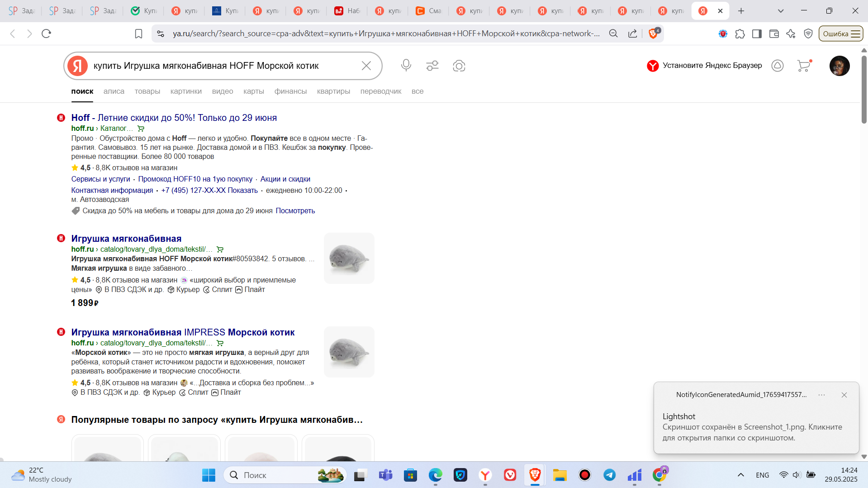Click the magnifier zoom icon in address bar

click(613, 33)
